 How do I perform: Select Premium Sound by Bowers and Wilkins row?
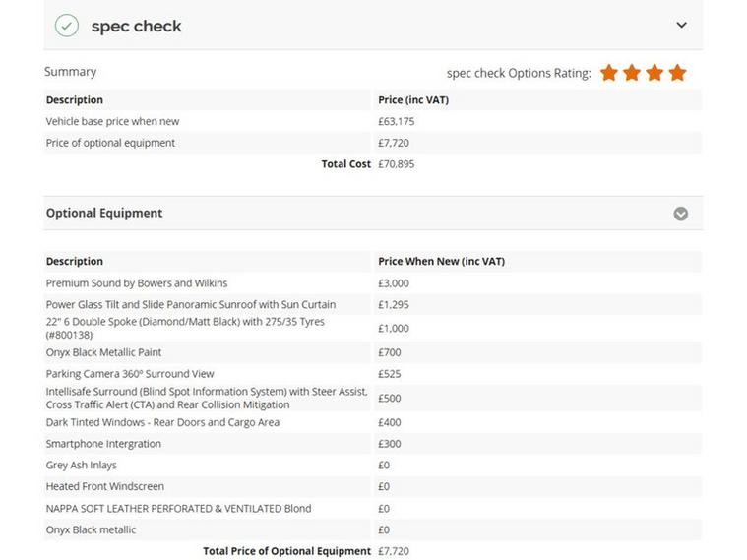pyautogui.click(x=137, y=283)
